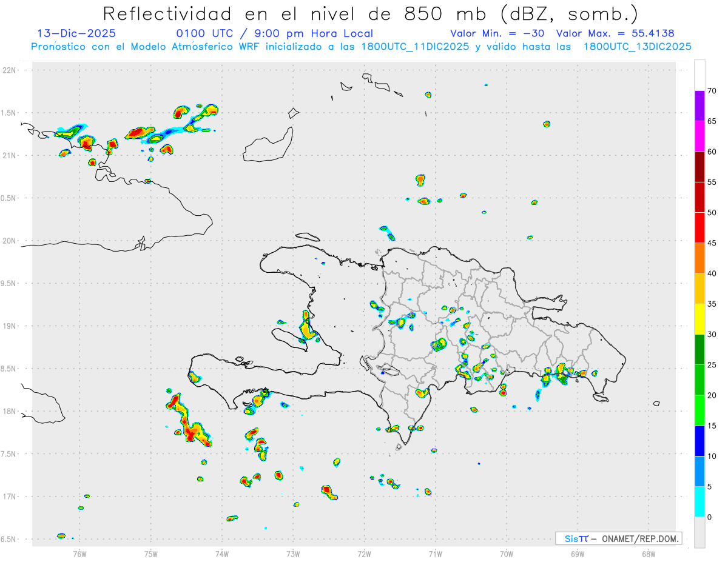This screenshot has height=562, width=728.
Task: Click the magenta 60–65 dBZ color band
Action: (x=699, y=136)
